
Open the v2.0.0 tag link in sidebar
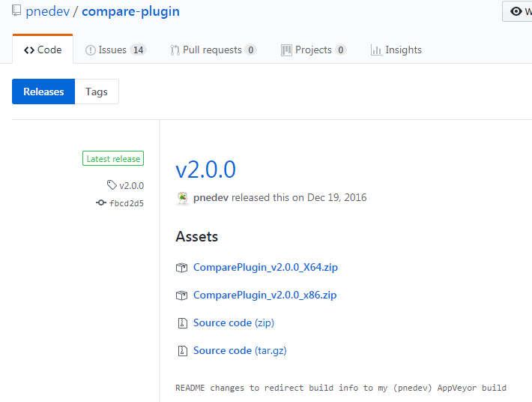tap(131, 186)
